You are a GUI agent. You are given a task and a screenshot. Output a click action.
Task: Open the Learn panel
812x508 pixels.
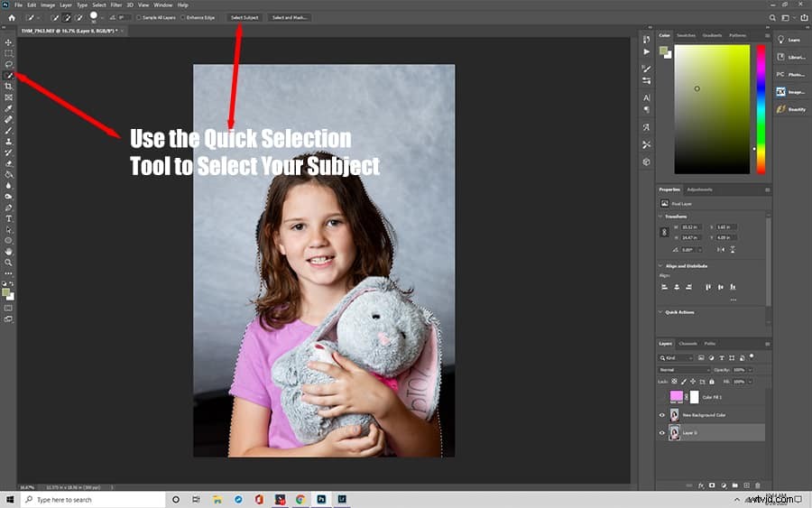coord(789,40)
